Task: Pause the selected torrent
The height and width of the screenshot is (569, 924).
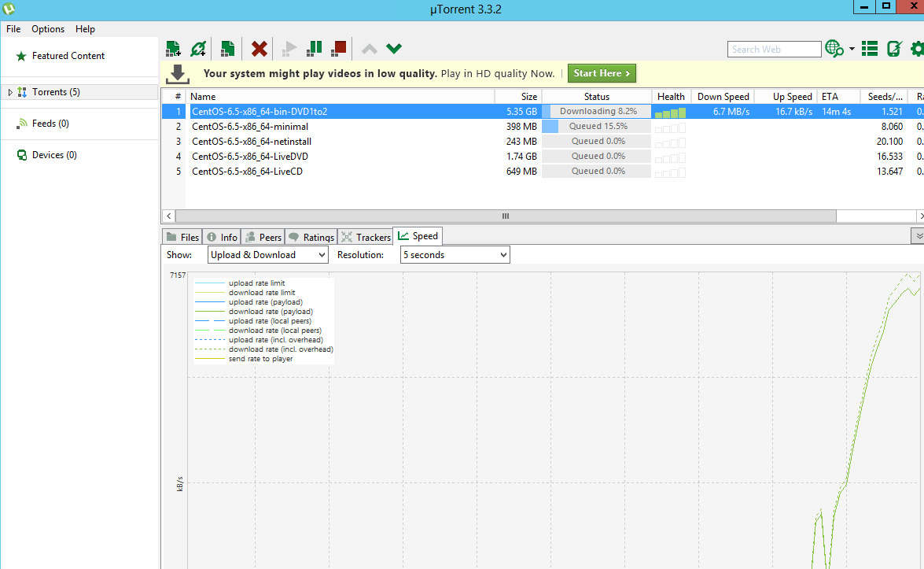Action: click(x=314, y=48)
